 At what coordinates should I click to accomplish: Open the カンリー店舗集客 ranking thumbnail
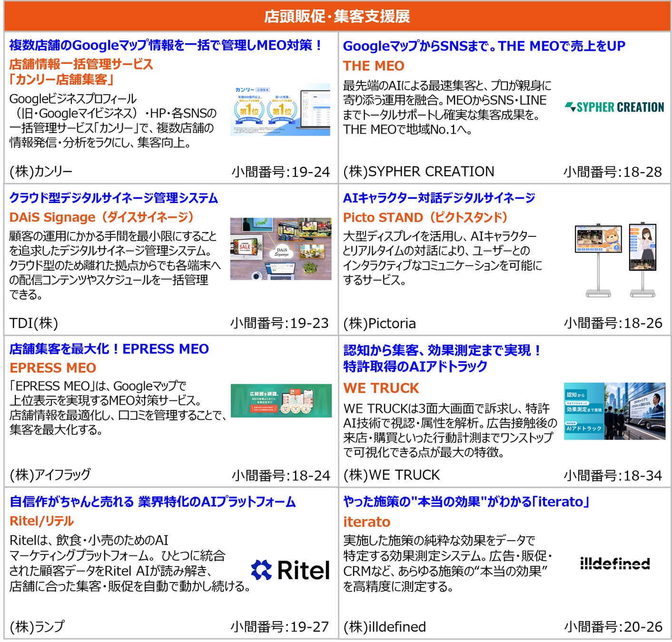[x=280, y=110]
